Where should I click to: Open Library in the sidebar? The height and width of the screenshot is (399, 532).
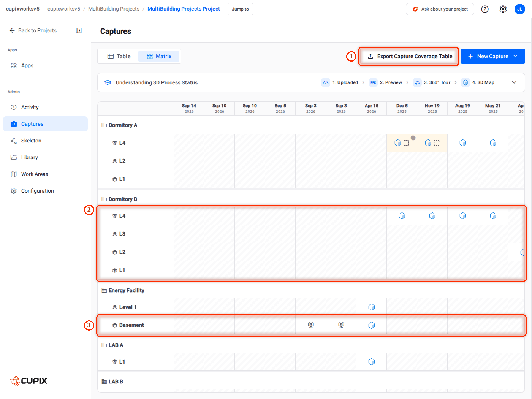point(45,157)
